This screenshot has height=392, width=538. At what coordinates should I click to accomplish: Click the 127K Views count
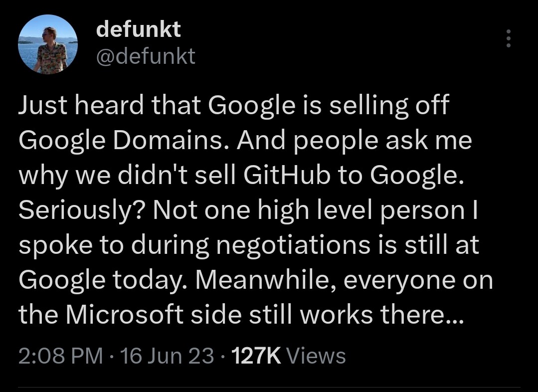pos(255,356)
